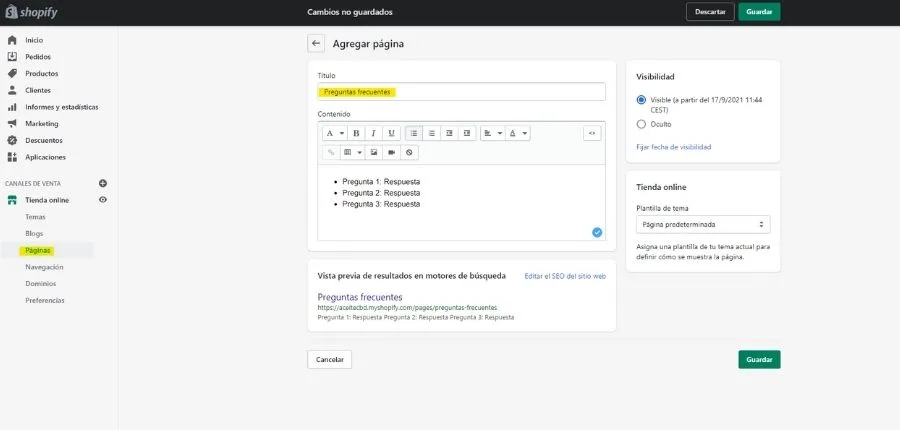Screen dimensions: 900x430
Task: Click the blue checkmark badge in editor
Action: 597,233
